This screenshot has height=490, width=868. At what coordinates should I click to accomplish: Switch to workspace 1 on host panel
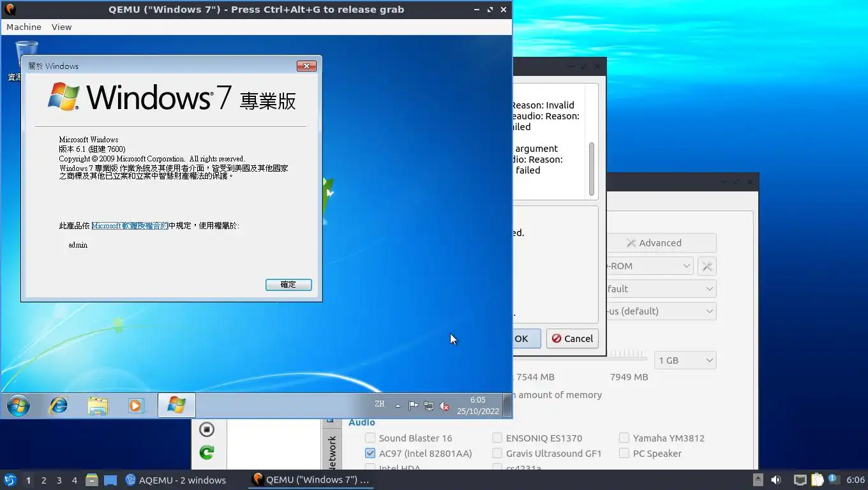pyautogui.click(x=28, y=480)
